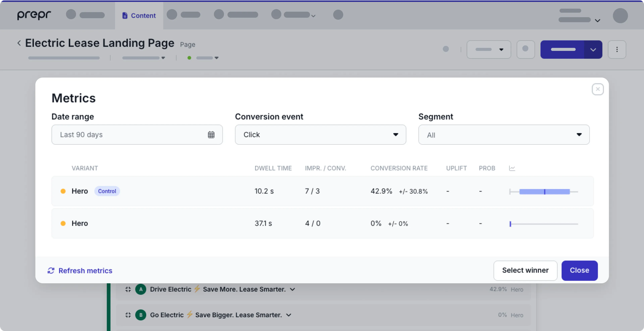Open the Content tab

point(139,15)
